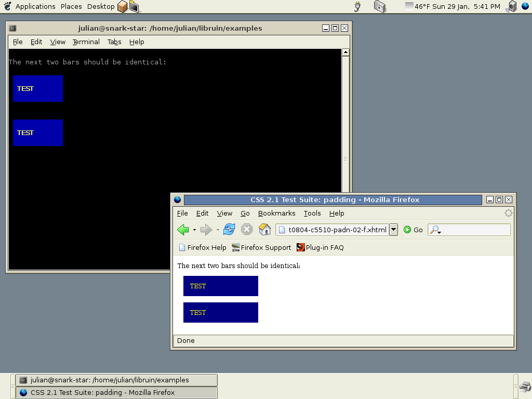Open the Applications menu in top panel
This screenshot has height=399, width=532.
coord(35,6)
